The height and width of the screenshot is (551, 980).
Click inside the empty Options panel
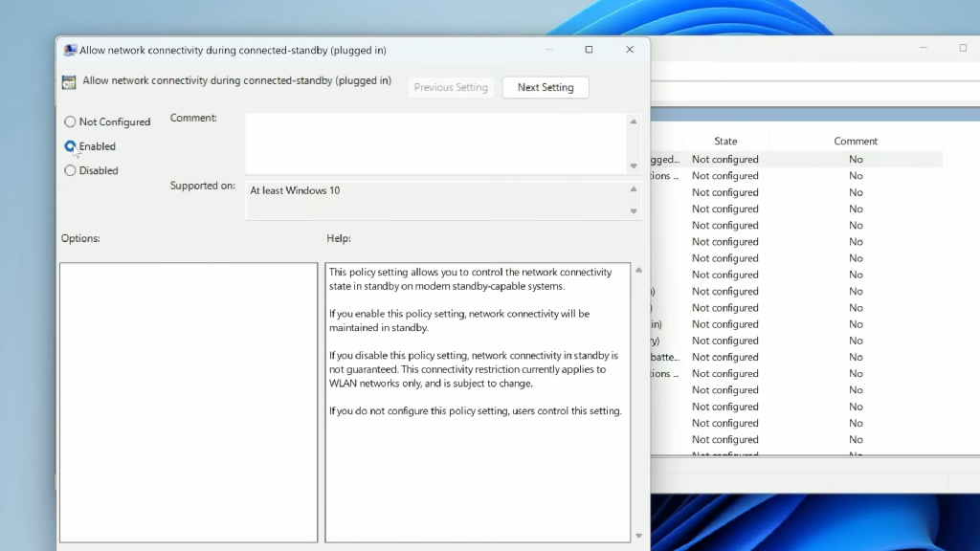(x=188, y=402)
